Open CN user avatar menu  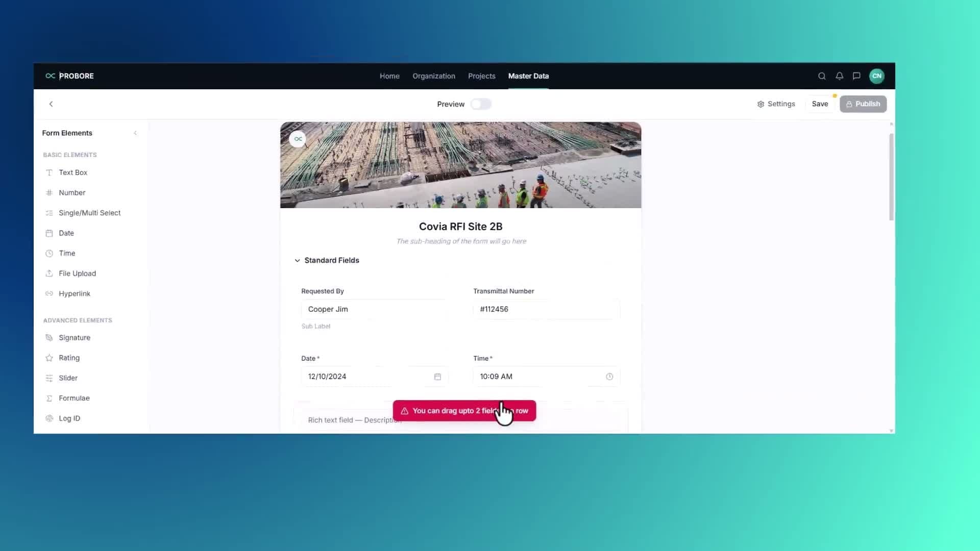tap(876, 76)
